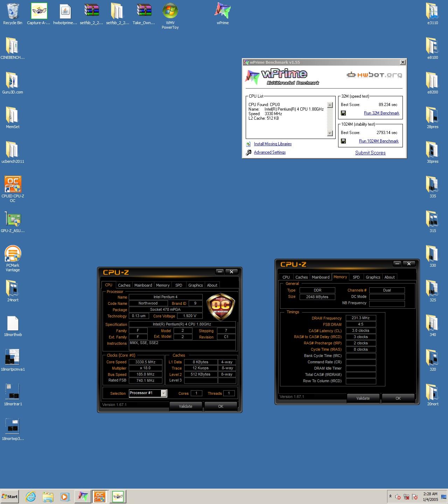Switch to the wPrime taskbar button
This screenshot has height=504, width=448.
pos(83,496)
